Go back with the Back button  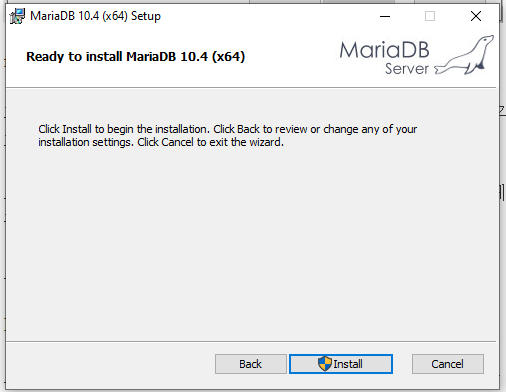251,364
